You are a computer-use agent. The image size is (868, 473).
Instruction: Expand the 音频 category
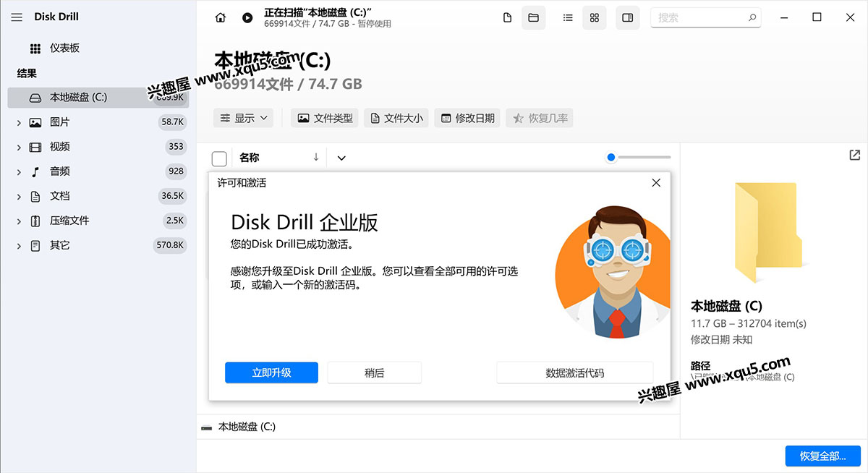18,172
